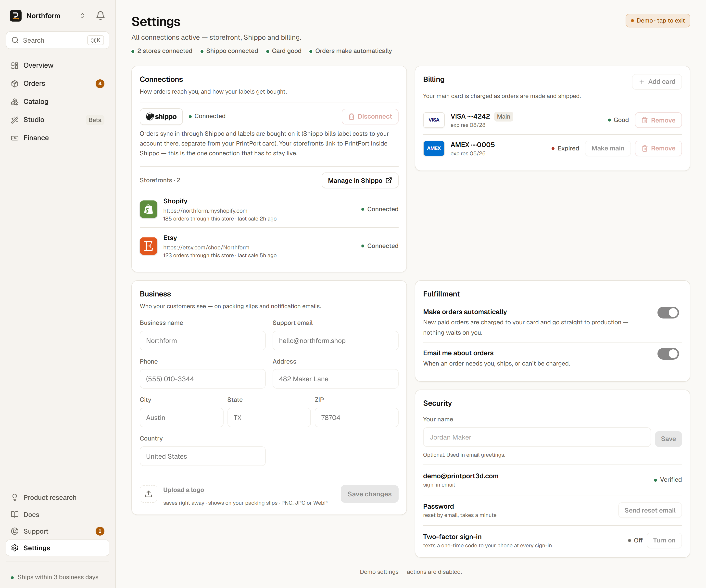Click the Shippo logo chip
The width and height of the screenshot is (706, 588).
[161, 117]
